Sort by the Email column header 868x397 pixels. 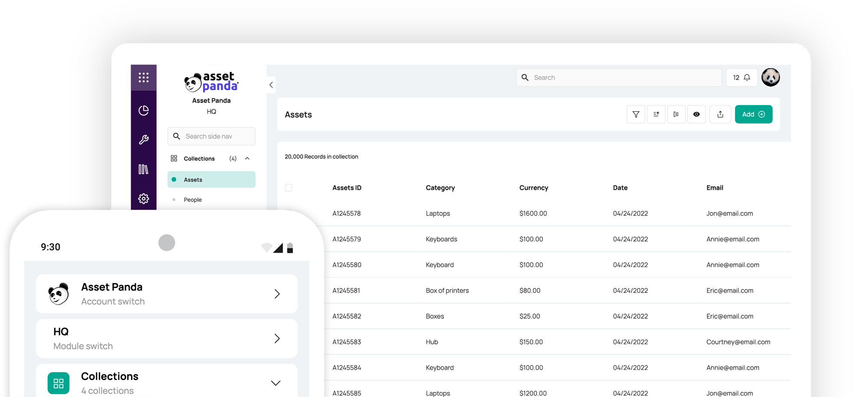pyautogui.click(x=715, y=188)
